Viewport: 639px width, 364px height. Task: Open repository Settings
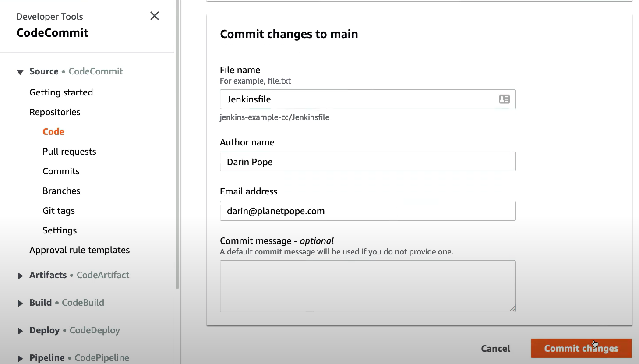[x=60, y=230]
